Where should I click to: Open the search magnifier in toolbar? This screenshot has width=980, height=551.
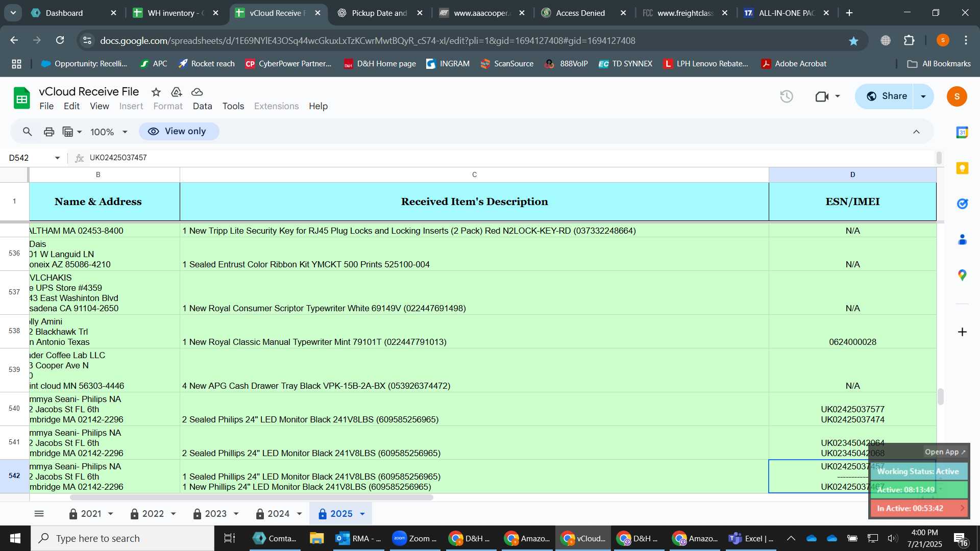coord(28,132)
